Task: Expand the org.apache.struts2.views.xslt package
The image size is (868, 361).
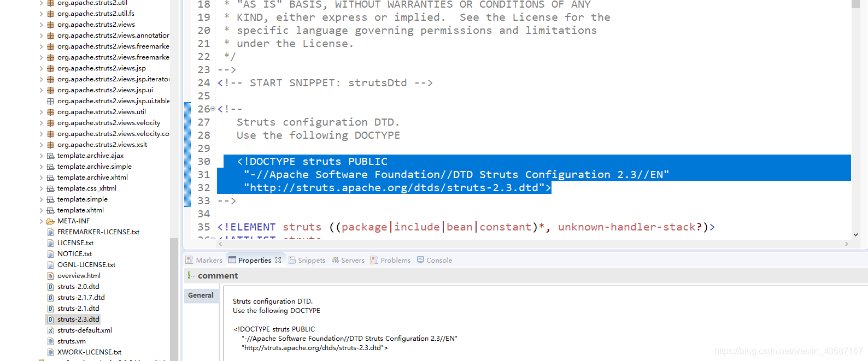Action: click(41, 145)
